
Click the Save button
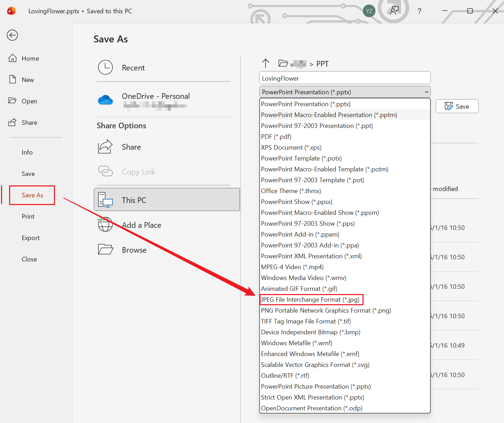(457, 107)
